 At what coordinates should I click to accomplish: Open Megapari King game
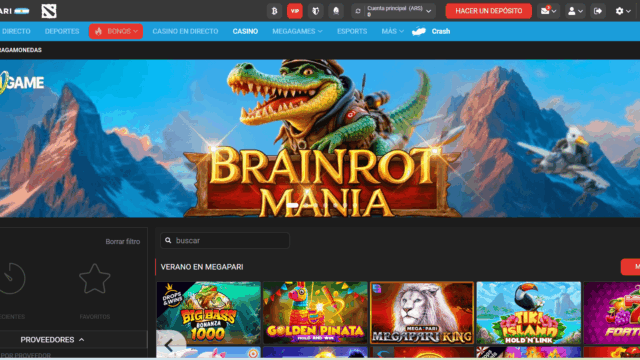(x=422, y=313)
